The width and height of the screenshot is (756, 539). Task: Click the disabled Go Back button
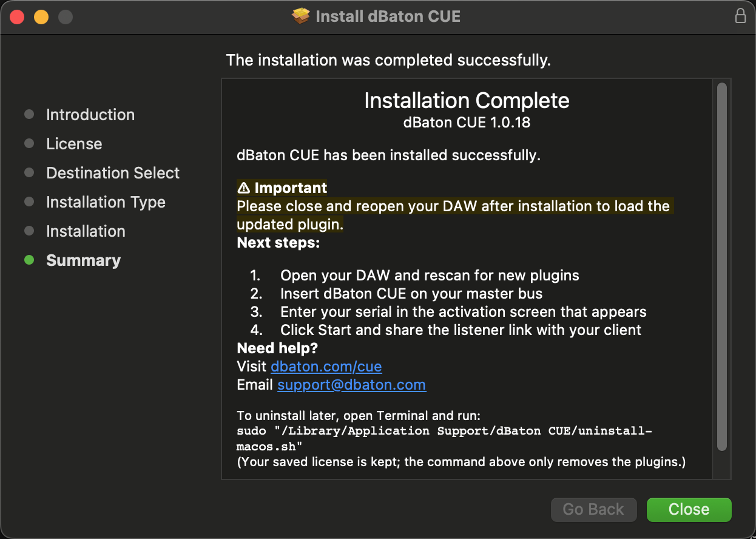pyautogui.click(x=593, y=510)
